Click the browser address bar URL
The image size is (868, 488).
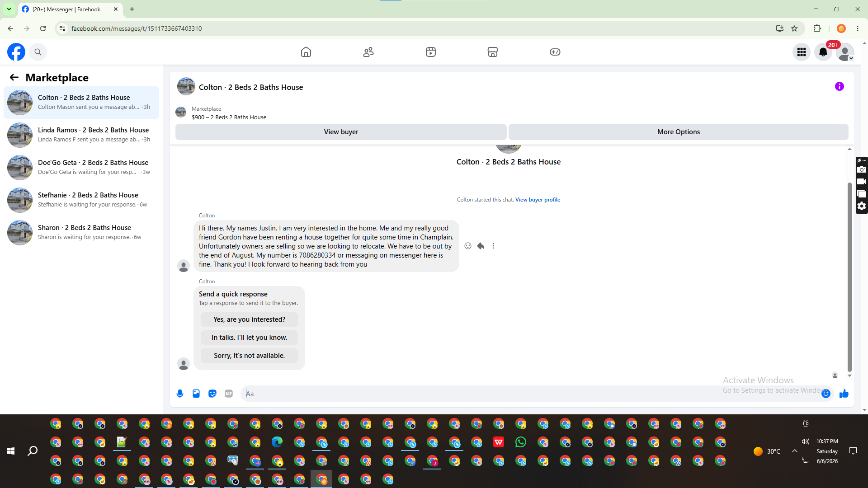click(x=137, y=28)
